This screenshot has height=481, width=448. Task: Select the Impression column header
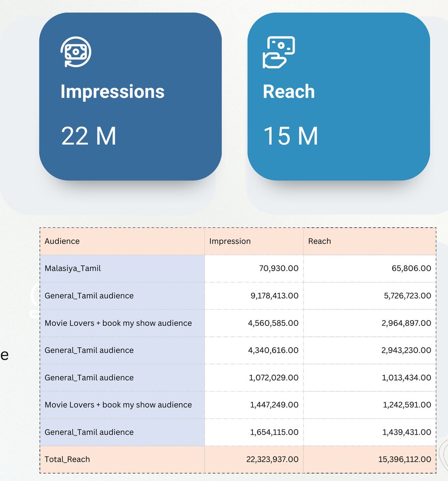tap(230, 241)
